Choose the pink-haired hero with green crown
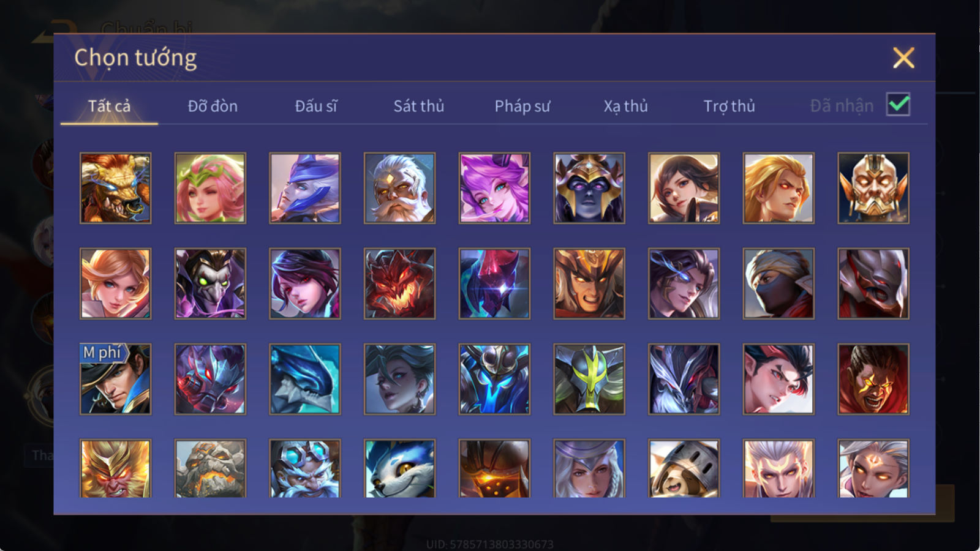Screen dimensions: 980x551 click(x=210, y=188)
